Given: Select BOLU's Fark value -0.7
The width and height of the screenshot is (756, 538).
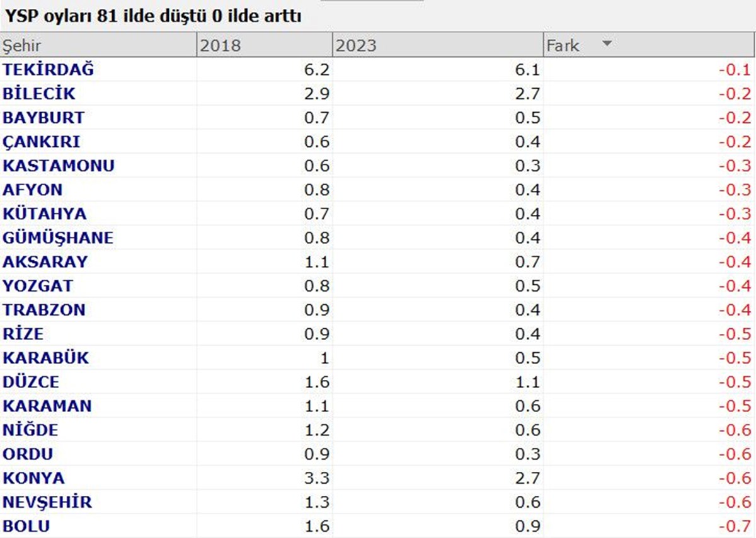Looking at the screenshot, I should pyautogui.click(x=735, y=525).
